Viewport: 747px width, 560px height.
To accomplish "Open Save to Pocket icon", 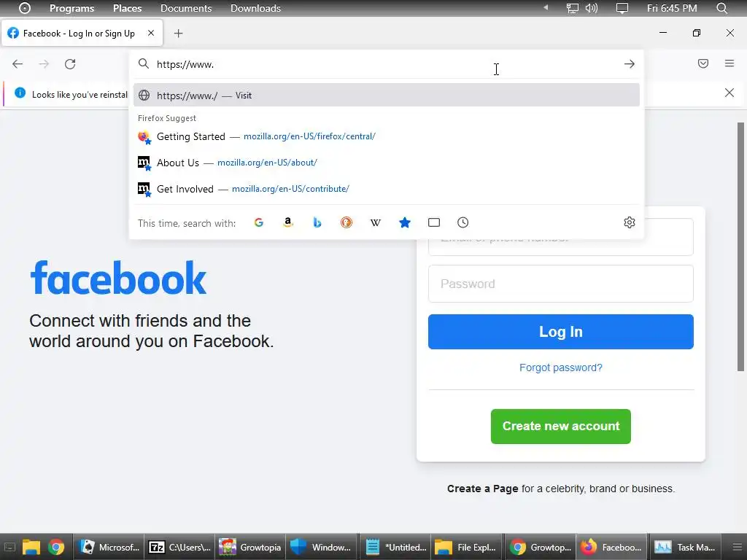I will 703,63.
